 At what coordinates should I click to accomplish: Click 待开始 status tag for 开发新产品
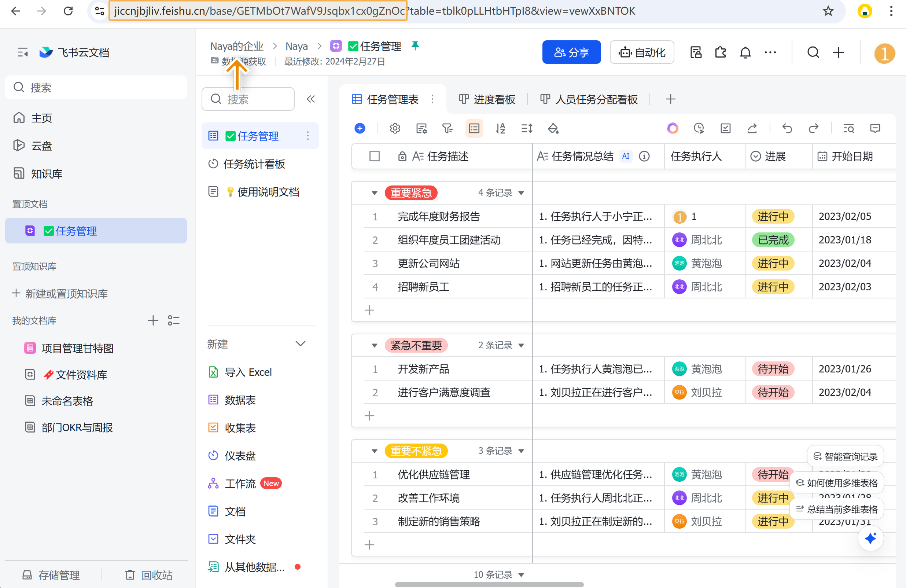[773, 369]
